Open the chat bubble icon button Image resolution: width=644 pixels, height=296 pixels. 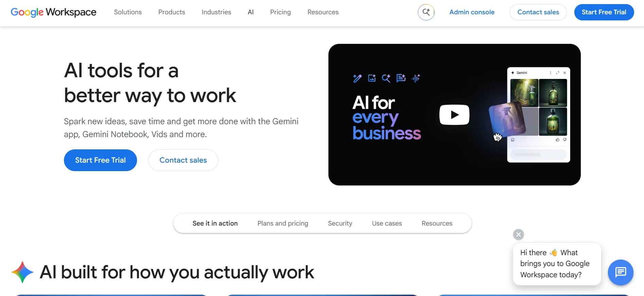621,272
